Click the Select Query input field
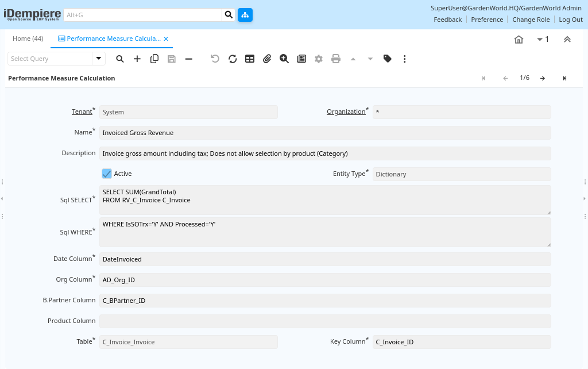 coord(50,59)
